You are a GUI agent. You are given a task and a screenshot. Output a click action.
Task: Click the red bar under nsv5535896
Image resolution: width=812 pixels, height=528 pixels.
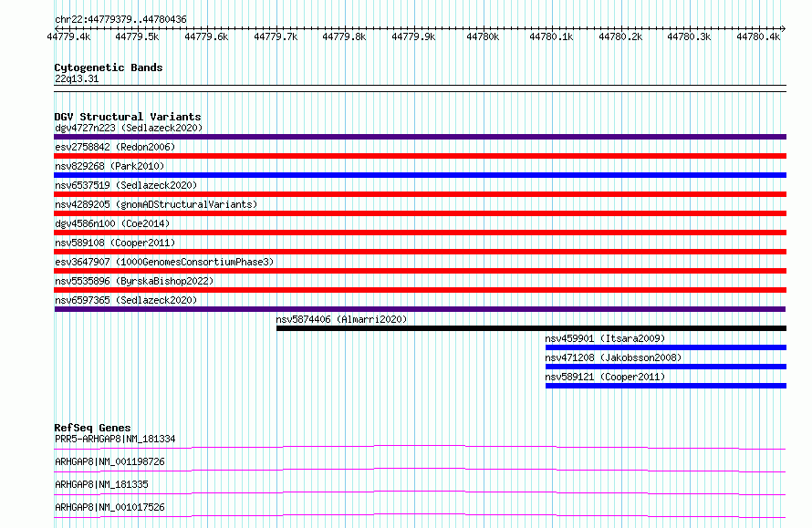coord(420,290)
